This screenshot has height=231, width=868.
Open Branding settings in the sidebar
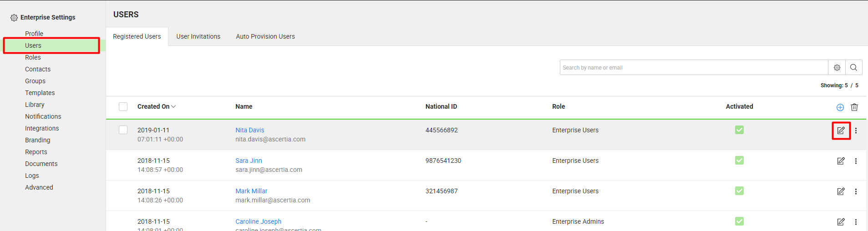tap(37, 140)
